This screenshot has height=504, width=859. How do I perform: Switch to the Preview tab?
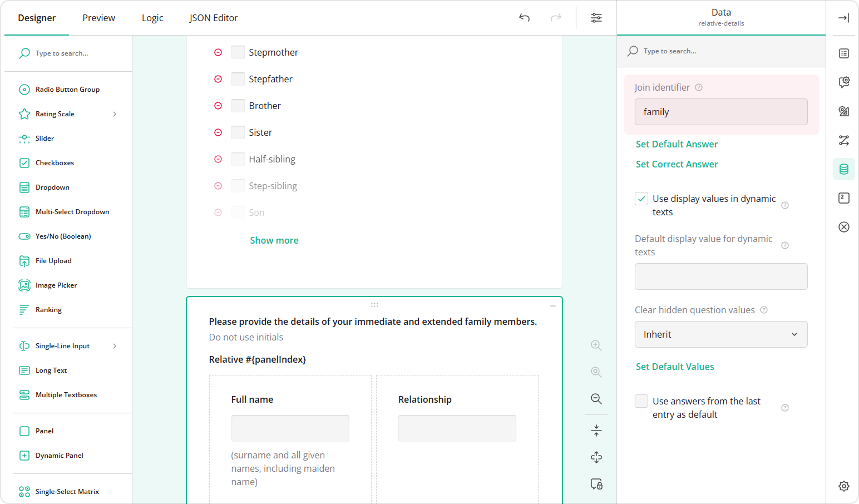(98, 18)
